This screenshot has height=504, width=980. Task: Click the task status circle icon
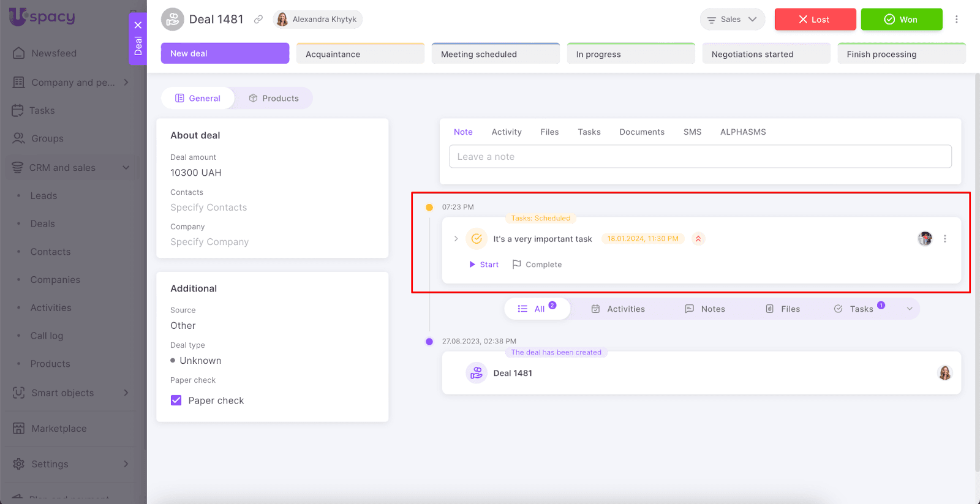477,239
